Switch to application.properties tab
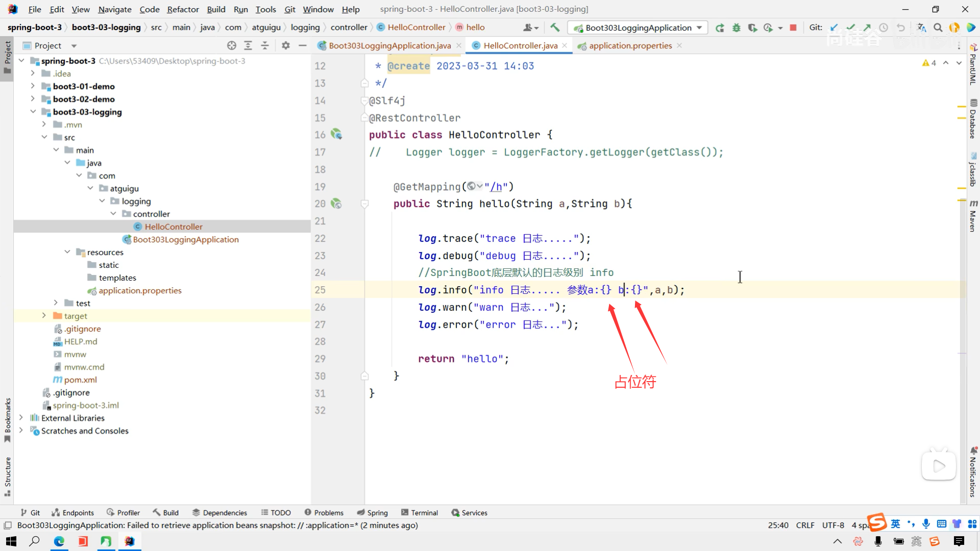 point(630,45)
